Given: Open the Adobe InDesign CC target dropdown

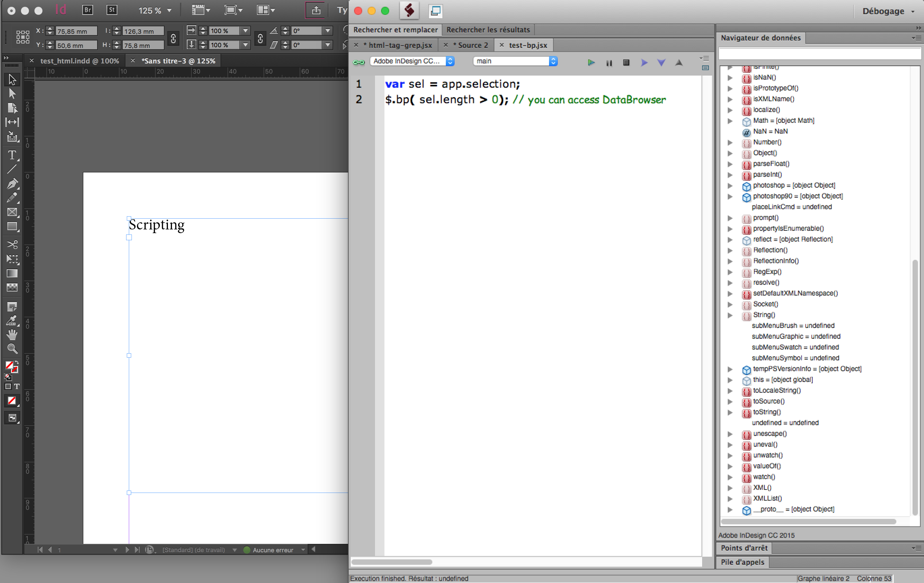Looking at the screenshot, I should click(412, 61).
